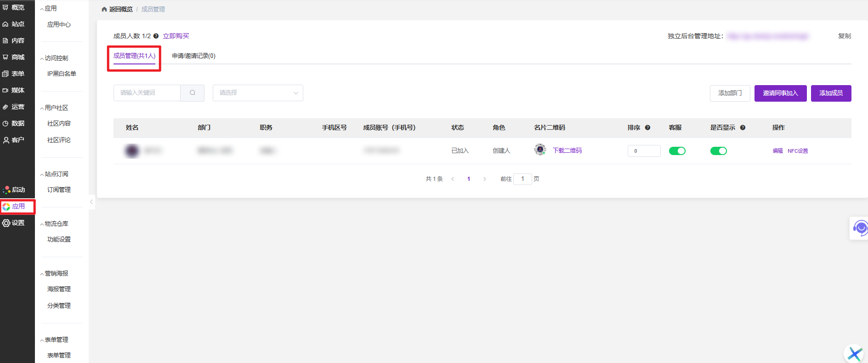The width and height of the screenshot is (868, 363).
Task: Collapse the secondary sidebar panel arrow
Action: (91, 202)
